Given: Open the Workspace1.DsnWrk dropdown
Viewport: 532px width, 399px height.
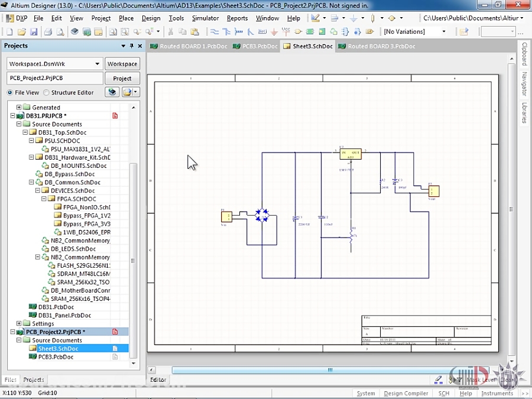Looking at the screenshot, I should [x=98, y=64].
